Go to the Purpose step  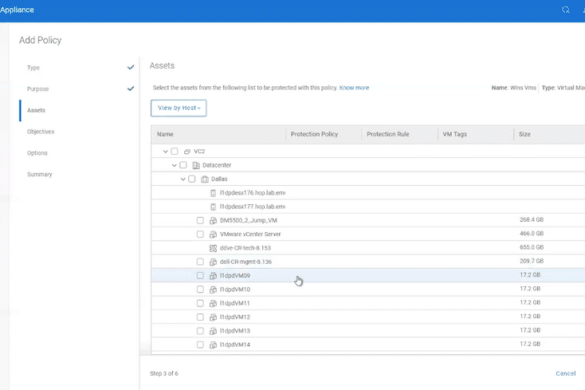38,89
